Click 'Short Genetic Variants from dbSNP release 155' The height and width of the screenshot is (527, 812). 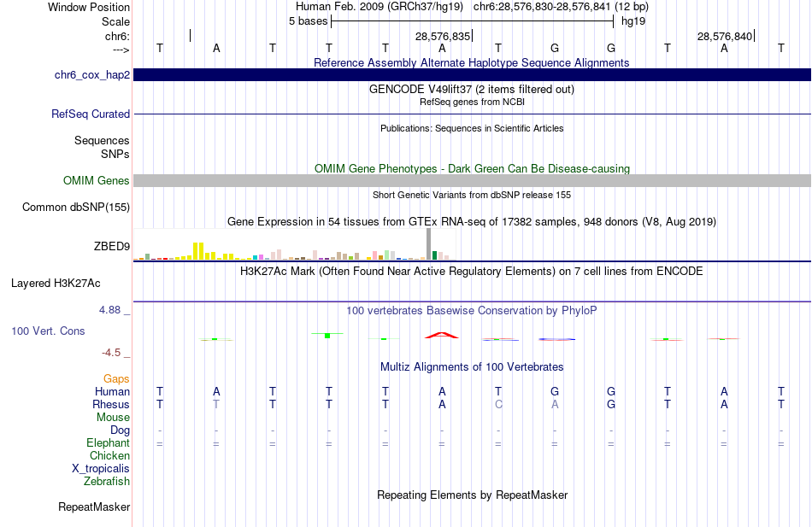(x=472, y=195)
